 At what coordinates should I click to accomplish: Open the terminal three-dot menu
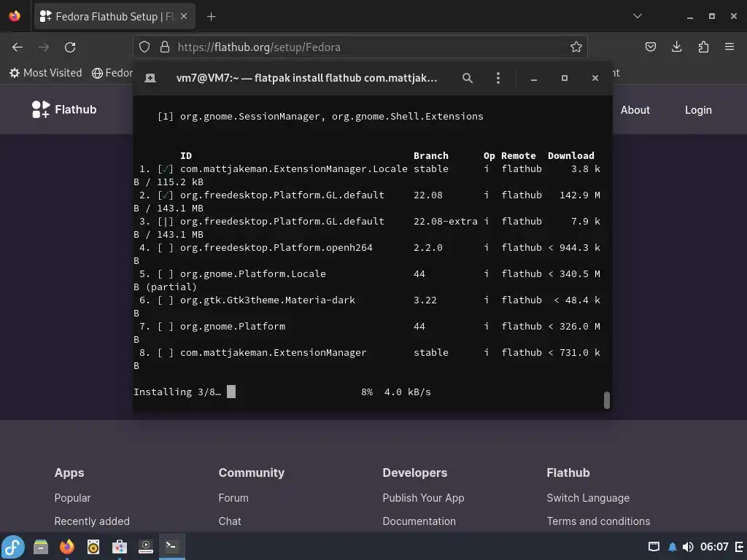(x=498, y=78)
